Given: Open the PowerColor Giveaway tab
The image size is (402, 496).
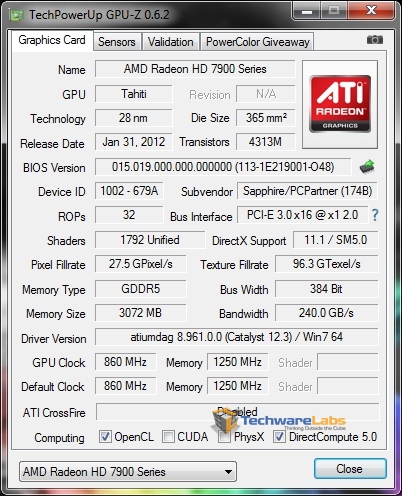Looking at the screenshot, I should (x=257, y=42).
